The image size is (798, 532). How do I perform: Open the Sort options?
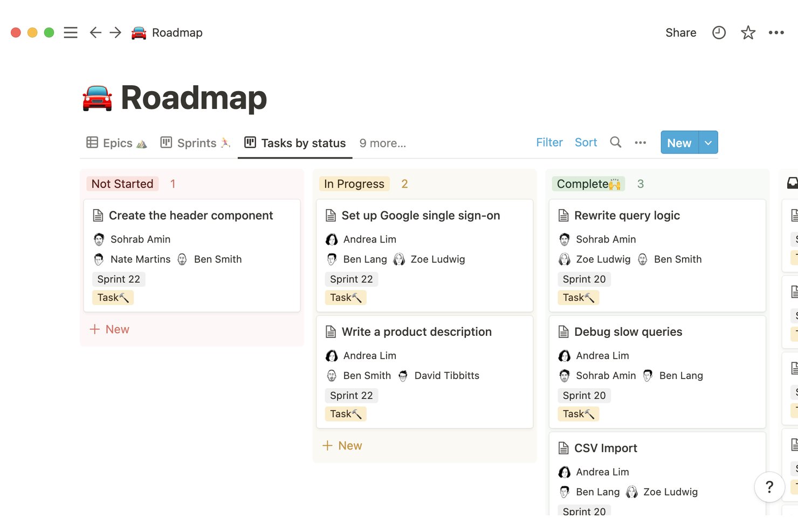[x=586, y=142]
